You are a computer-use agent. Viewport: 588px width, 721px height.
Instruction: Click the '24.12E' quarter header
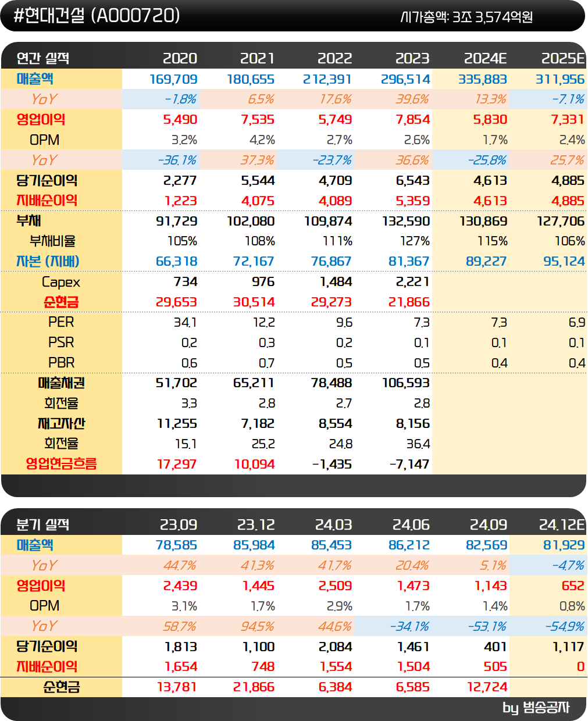click(562, 524)
